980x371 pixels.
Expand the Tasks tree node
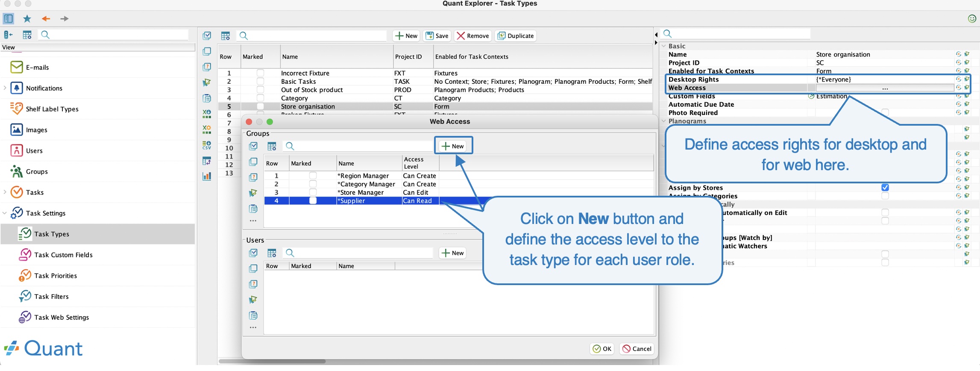(x=5, y=192)
